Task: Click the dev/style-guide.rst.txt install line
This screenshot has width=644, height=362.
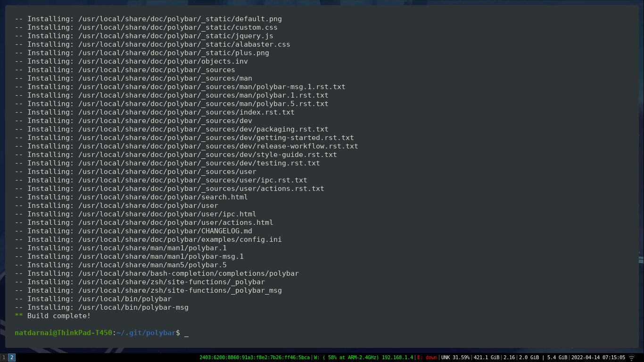Action: tap(176, 155)
